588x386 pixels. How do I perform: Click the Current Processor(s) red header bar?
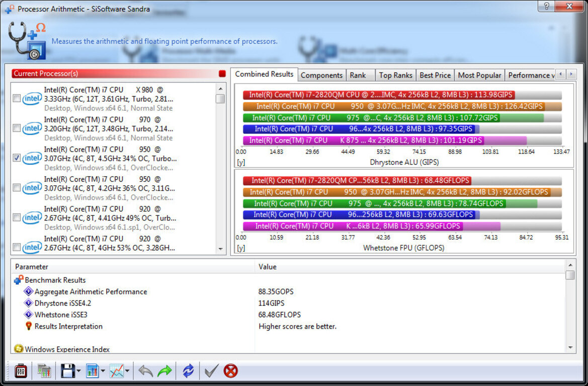[x=114, y=73]
